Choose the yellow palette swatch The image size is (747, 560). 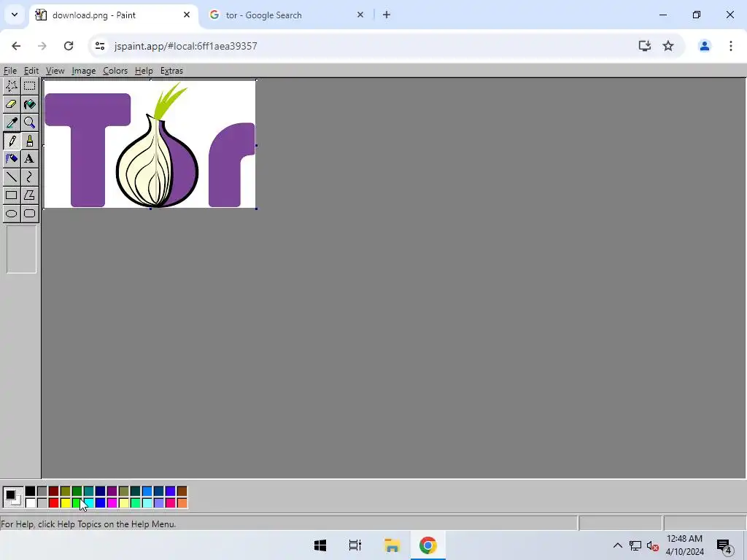[65, 503]
